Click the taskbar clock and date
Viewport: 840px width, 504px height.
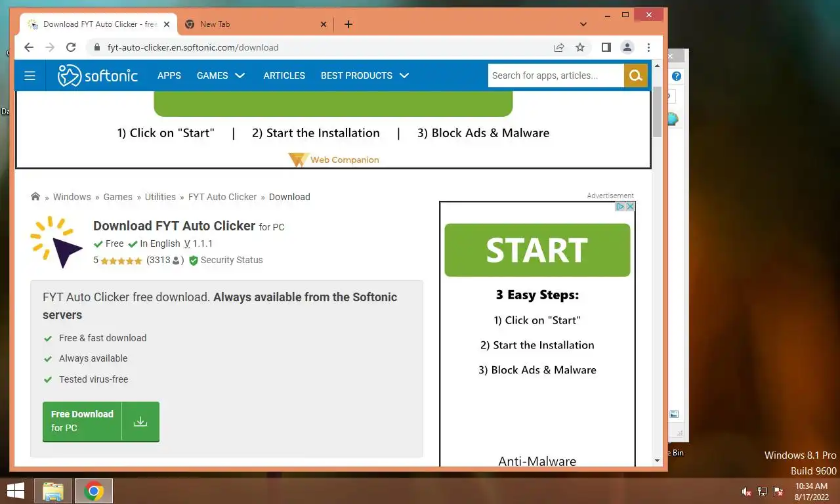pos(811,492)
